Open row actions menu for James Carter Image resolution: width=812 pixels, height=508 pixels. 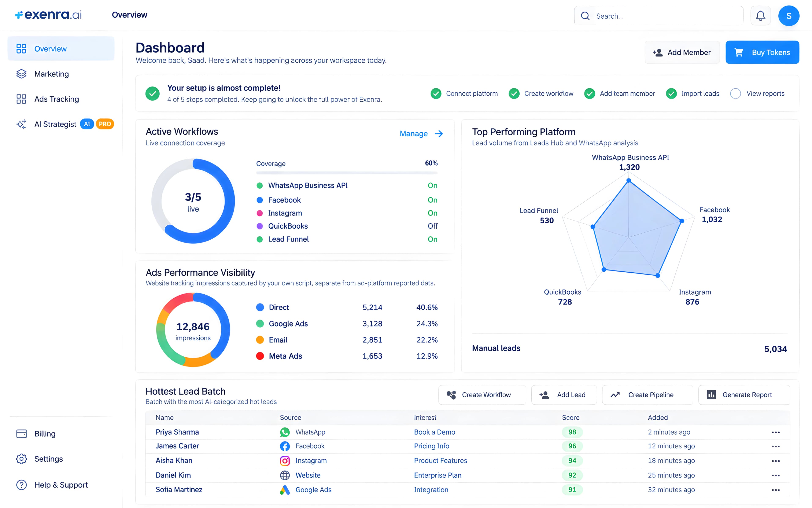[x=776, y=446]
